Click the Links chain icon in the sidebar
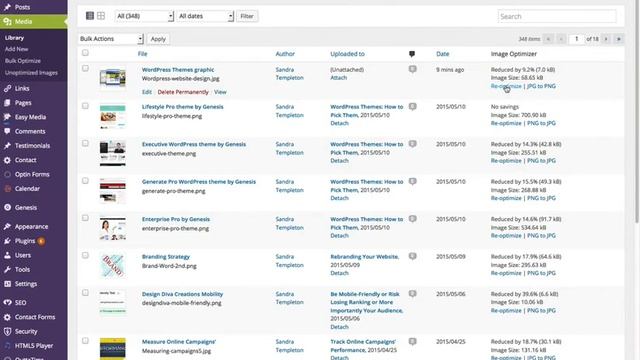Viewport: 640px width, 360px height. [7, 88]
